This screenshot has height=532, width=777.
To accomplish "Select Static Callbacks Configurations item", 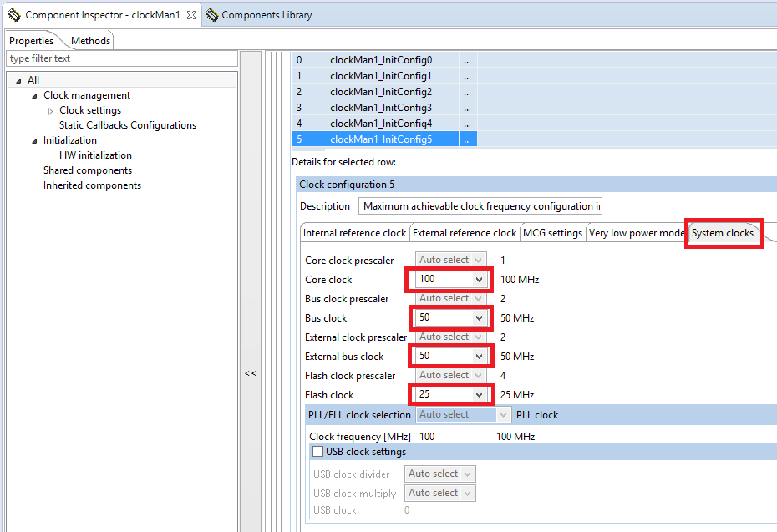I will [127, 125].
